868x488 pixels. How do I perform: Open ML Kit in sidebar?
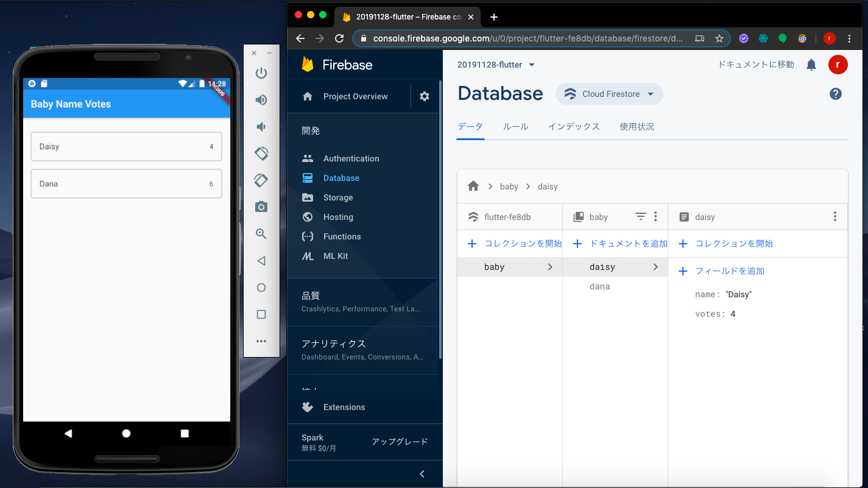pyautogui.click(x=325, y=256)
